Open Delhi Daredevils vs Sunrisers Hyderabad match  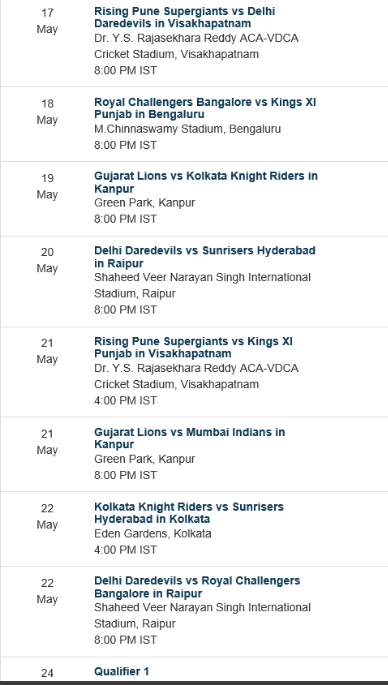[204, 257]
